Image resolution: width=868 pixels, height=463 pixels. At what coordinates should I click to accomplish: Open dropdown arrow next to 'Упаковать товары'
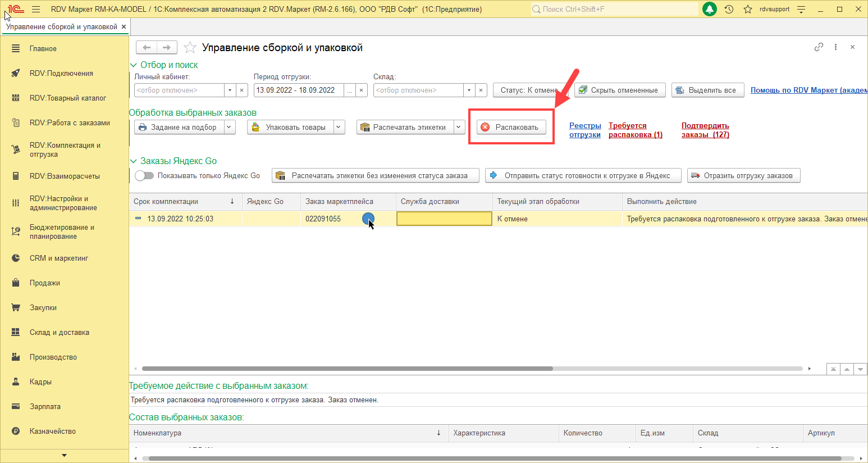tap(339, 128)
